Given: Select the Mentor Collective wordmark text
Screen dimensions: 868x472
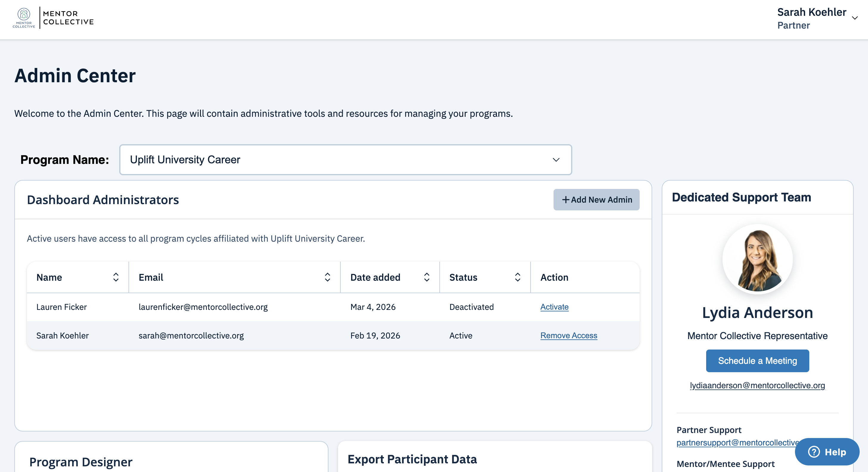Looking at the screenshot, I should coord(68,18).
